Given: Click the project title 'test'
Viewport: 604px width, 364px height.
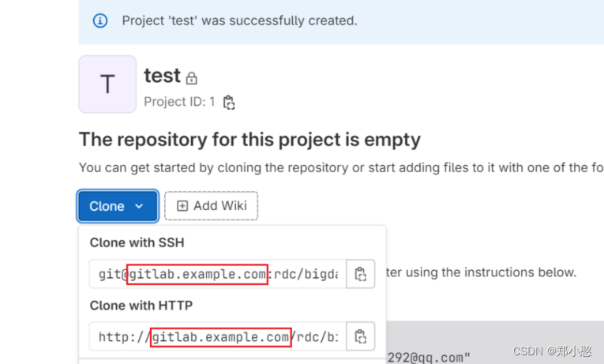Looking at the screenshot, I should [x=162, y=76].
